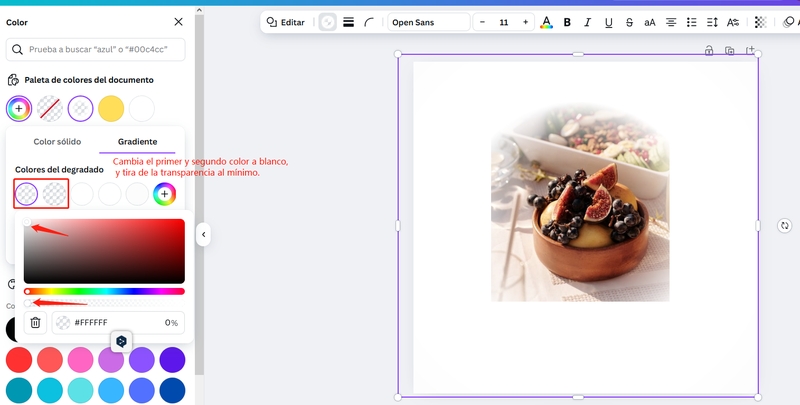This screenshot has height=405, width=800.
Task: Click the 0% opacity value
Action: coord(171,322)
